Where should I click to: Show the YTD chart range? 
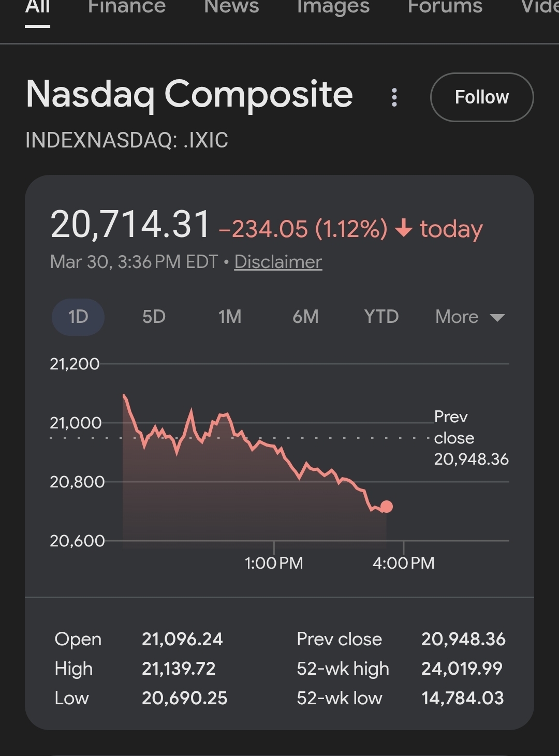pyautogui.click(x=381, y=317)
